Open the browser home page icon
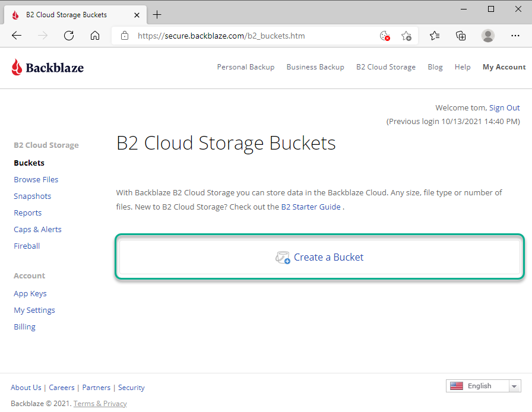Viewport: 532px width, 412px height. point(95,36)
